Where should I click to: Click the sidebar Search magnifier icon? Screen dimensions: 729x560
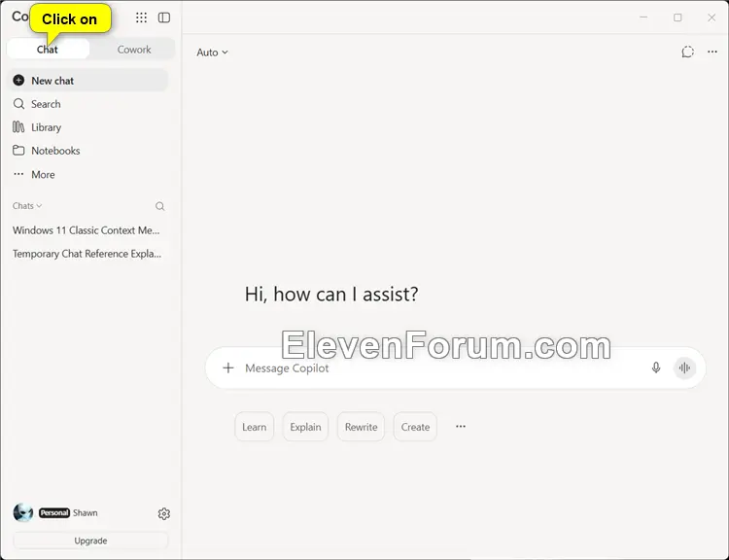point(18,104)
